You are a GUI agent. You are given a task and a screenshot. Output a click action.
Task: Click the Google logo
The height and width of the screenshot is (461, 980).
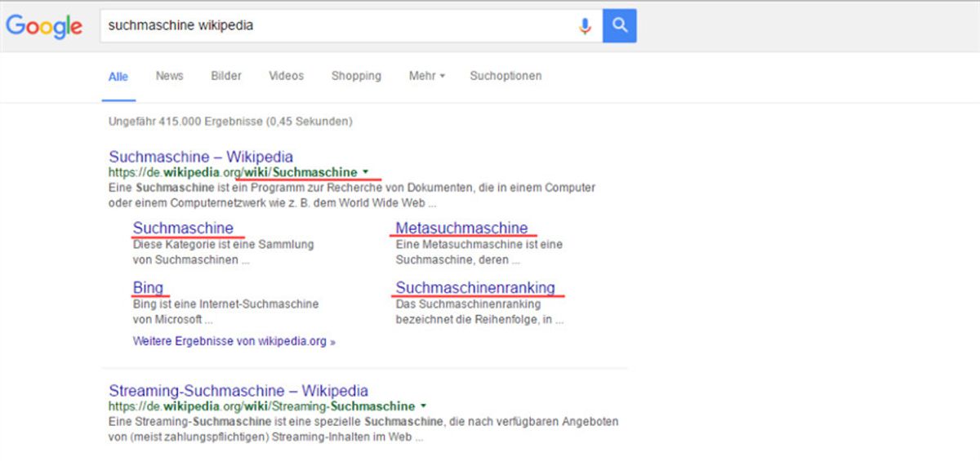44,26
